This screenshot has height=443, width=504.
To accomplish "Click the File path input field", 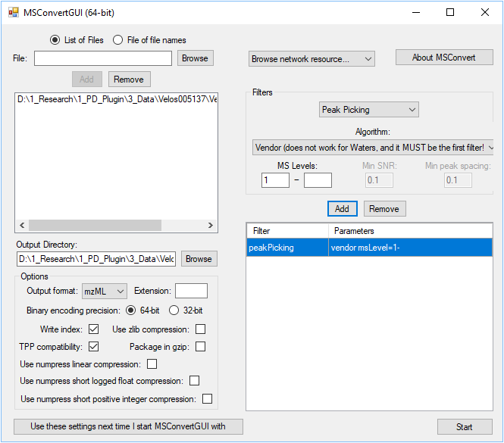I will [x=103, y=58].
